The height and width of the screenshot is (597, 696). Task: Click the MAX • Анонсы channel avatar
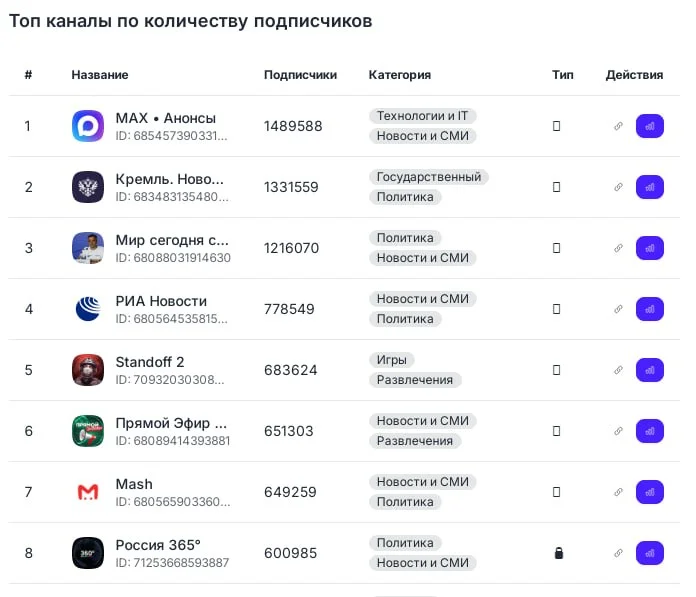click(x=88, y=126)
